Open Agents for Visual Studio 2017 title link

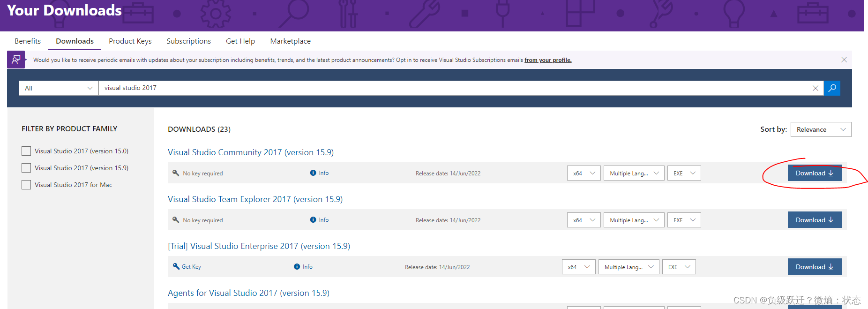(x=248, y=293)
